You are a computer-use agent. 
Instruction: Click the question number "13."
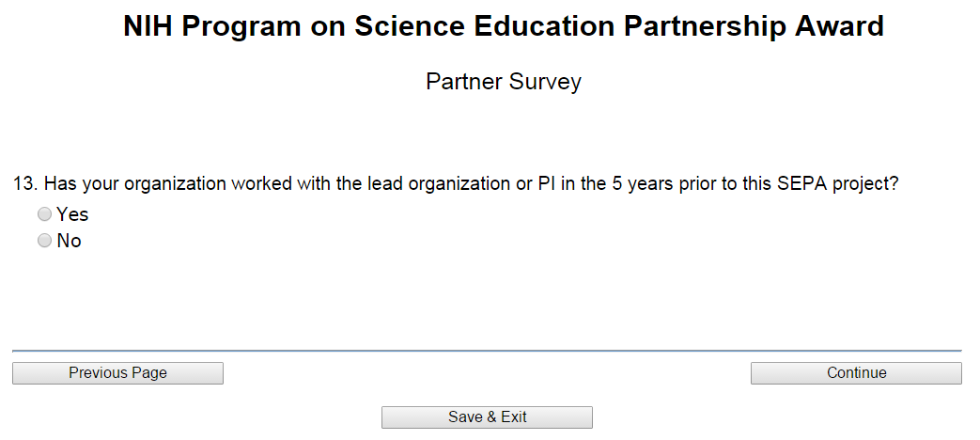click(x=25, y=184)
